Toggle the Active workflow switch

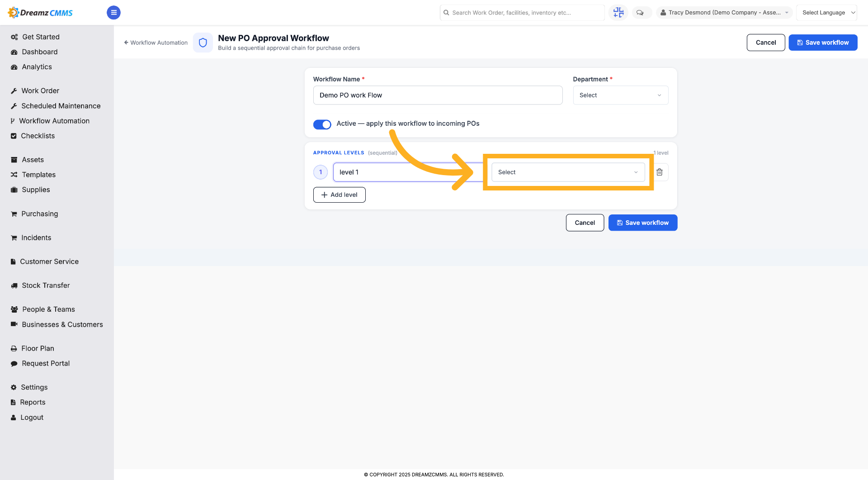coord(322,124)
